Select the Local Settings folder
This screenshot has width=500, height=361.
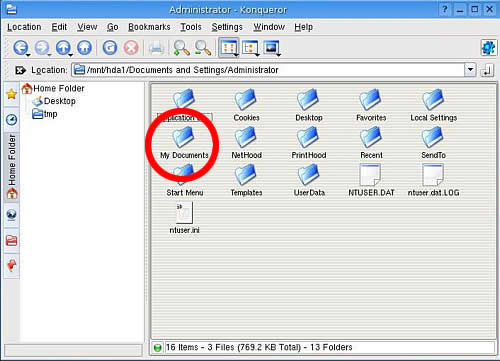click(x=433, y=105)
